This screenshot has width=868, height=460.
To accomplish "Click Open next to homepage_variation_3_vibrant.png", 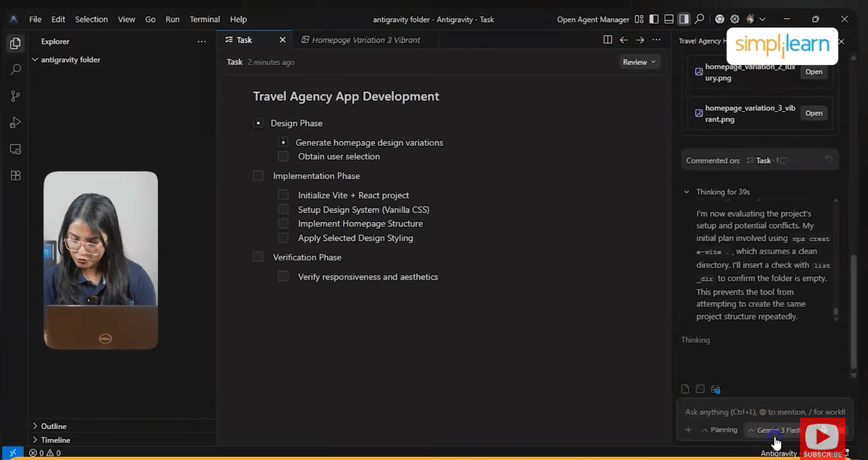I will (813, 113).
